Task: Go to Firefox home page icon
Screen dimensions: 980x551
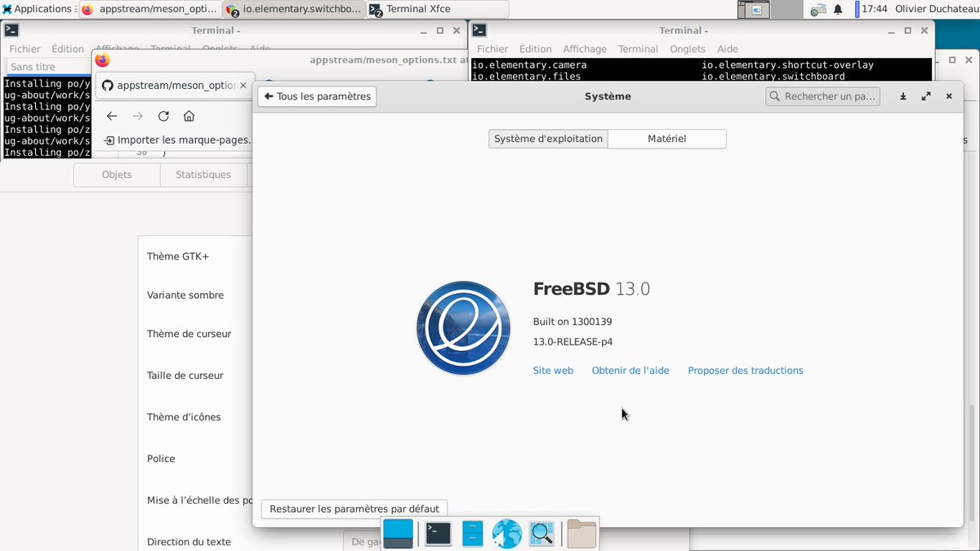Action: [189, 116]
